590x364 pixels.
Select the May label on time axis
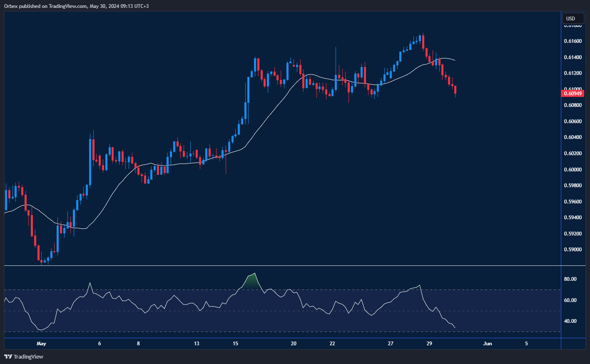[41, 344]
